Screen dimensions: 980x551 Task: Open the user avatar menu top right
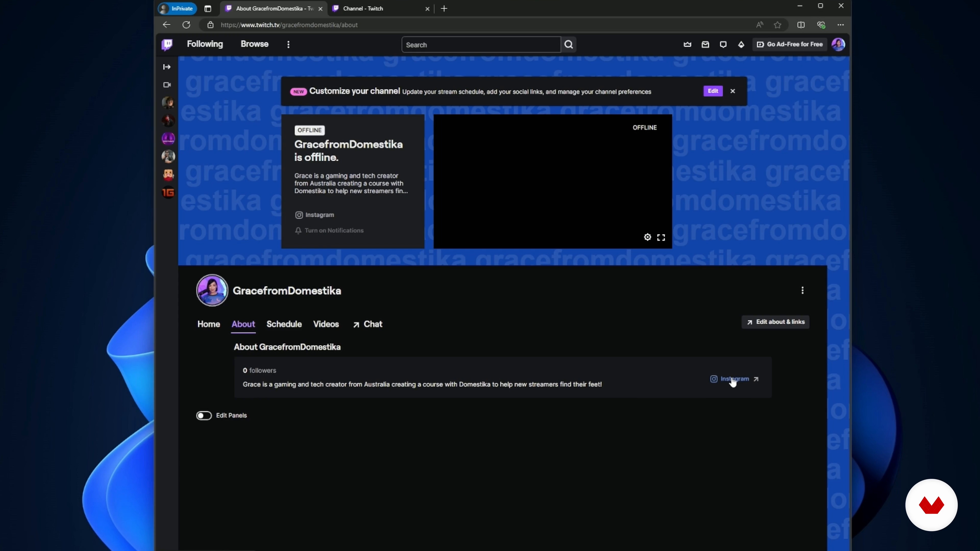pos(838,44)
